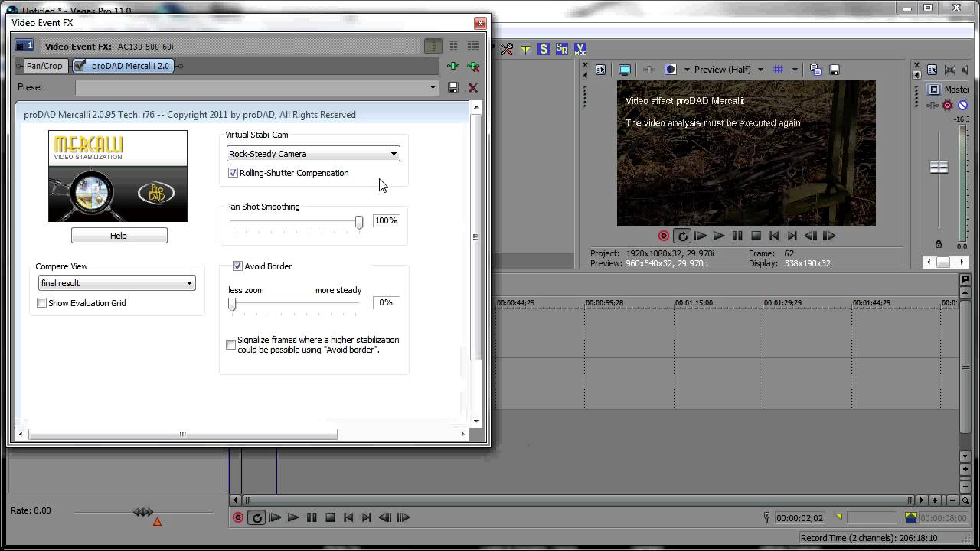Click the Plug-In Chain button in Video Event FX

pos(453,67)
